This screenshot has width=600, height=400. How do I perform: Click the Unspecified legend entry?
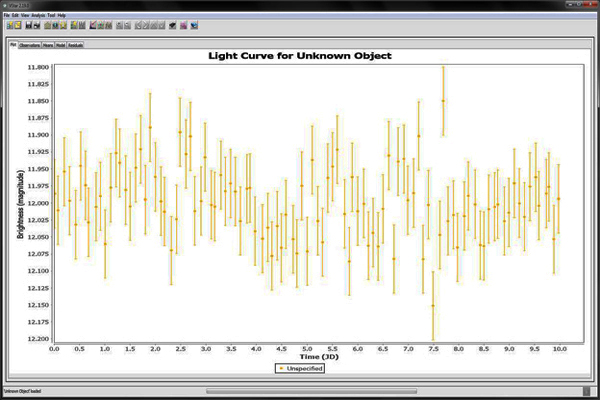pyautogui.click(x=300, y=368)
